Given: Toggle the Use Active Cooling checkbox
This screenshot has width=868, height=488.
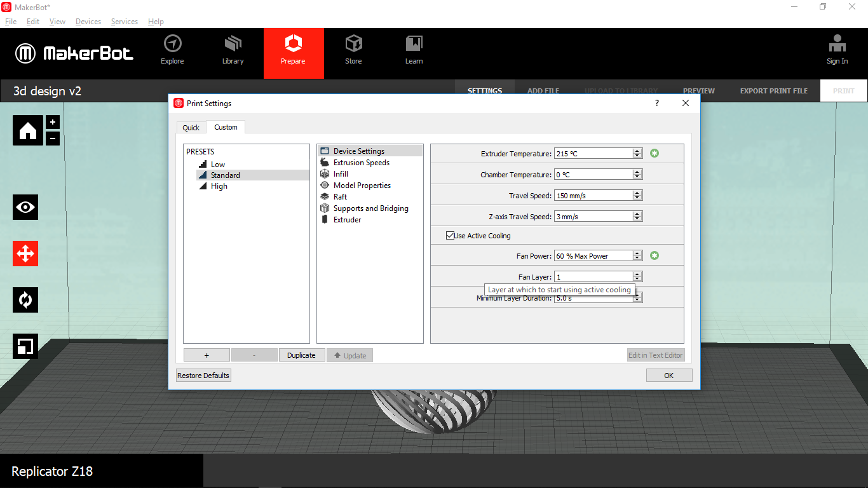Looking at the screenshot, I should 451,236.
